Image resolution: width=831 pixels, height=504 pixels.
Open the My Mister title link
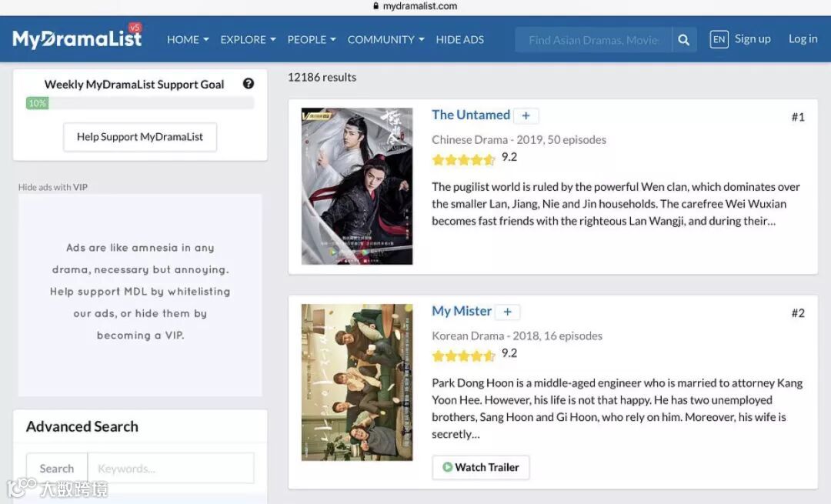coord(462,311)
